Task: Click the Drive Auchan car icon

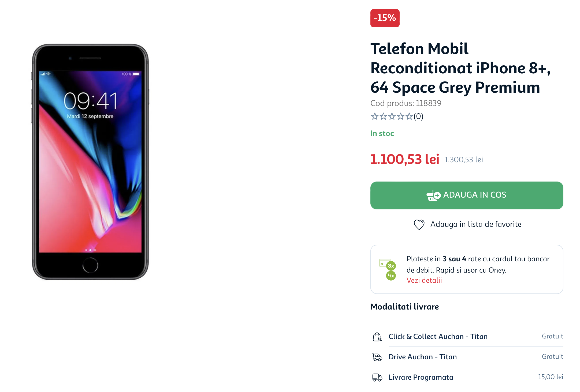Action: pyautogui.click(x=377, y=357)
